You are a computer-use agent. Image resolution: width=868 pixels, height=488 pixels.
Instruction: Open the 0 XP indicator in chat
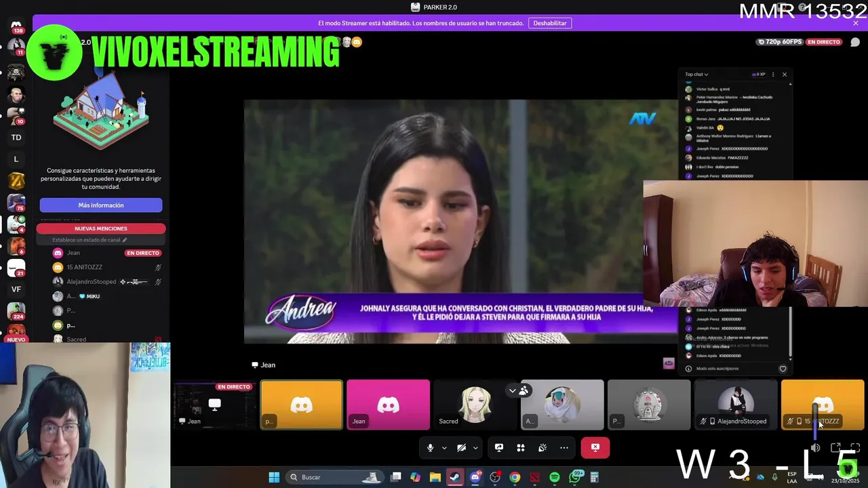tap(759, 75)
